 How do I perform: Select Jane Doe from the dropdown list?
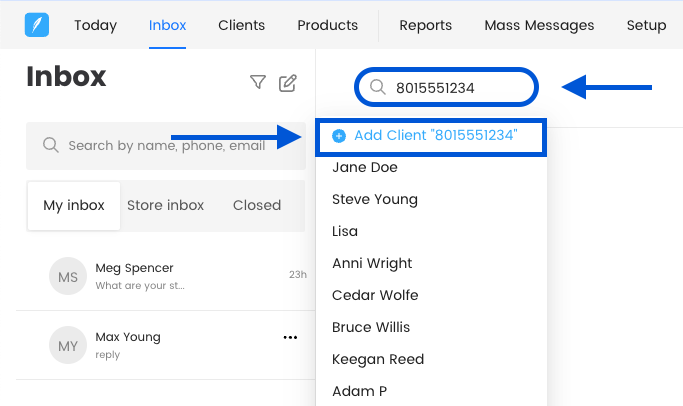pos(364,167)
